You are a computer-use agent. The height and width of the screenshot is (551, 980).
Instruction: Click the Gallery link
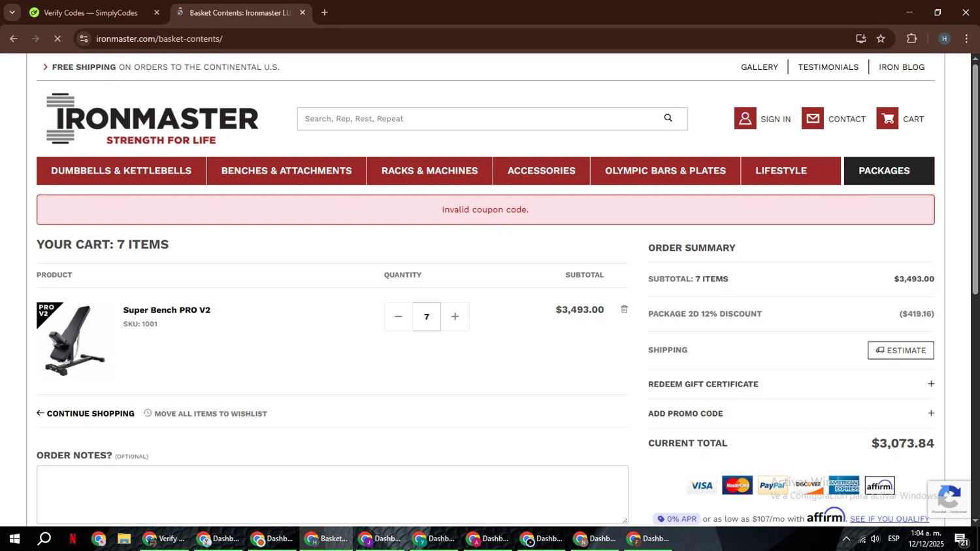[759, 67]
